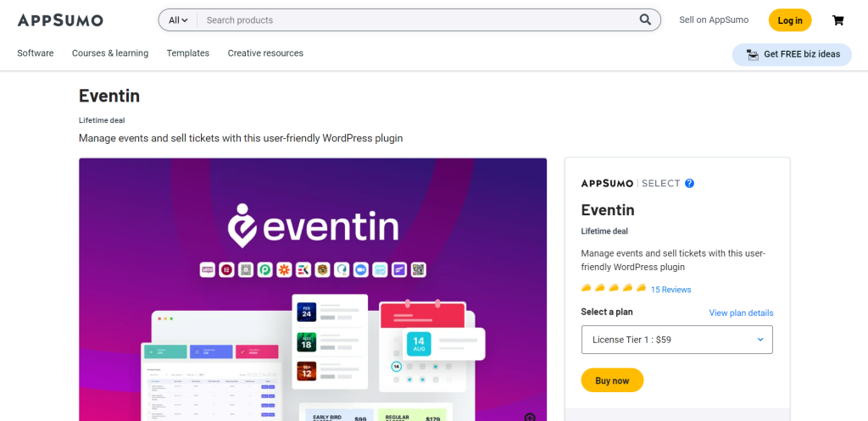Open the Creative resources menu
Screen dimensions: 868x421
click(265, 53)
